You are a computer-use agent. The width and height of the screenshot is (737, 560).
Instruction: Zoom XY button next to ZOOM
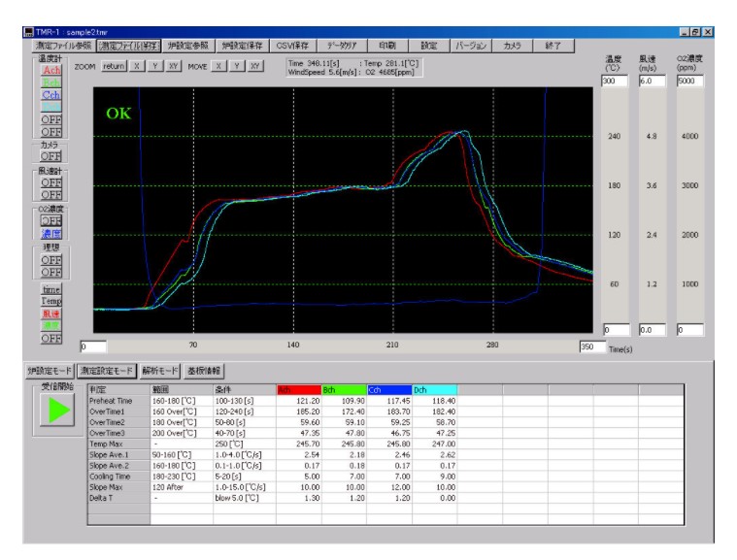pos(173,66)
